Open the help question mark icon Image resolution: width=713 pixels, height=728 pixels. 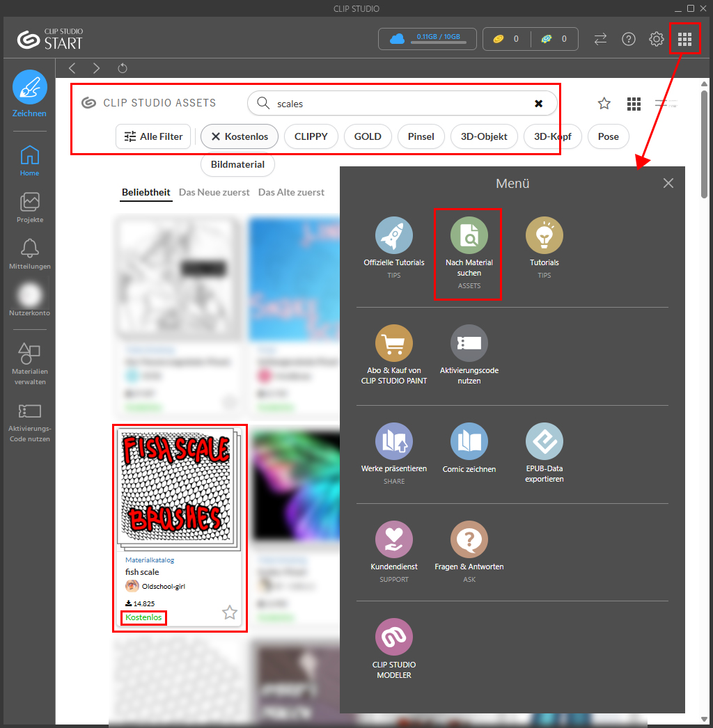pyautogui.click(x=629, y=39)
